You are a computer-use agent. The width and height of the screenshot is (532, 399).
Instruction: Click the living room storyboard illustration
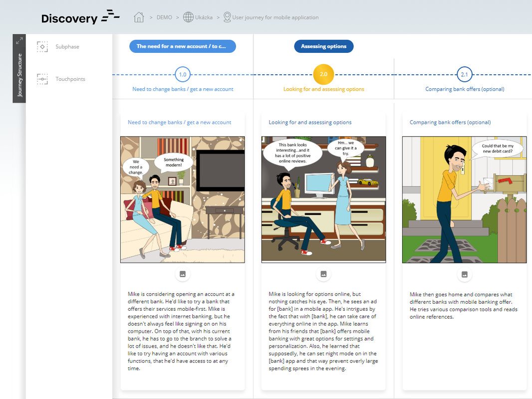click(182, 199)
